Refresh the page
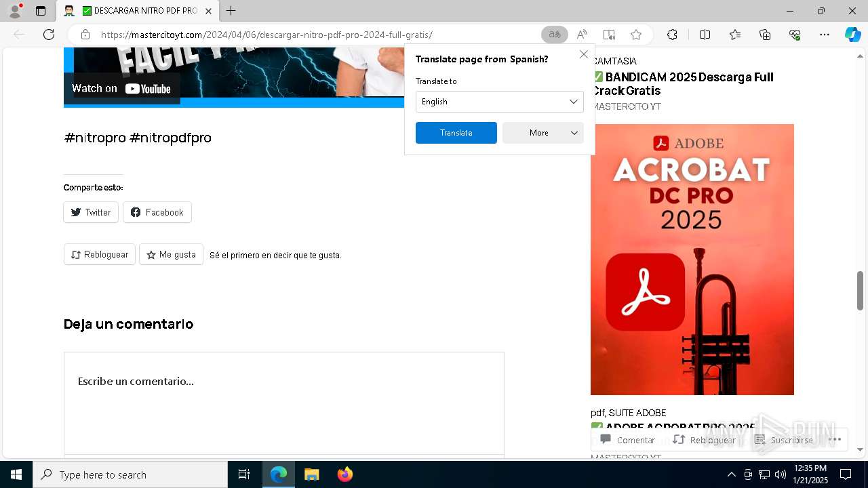868x488 pixels. (49, 35)
